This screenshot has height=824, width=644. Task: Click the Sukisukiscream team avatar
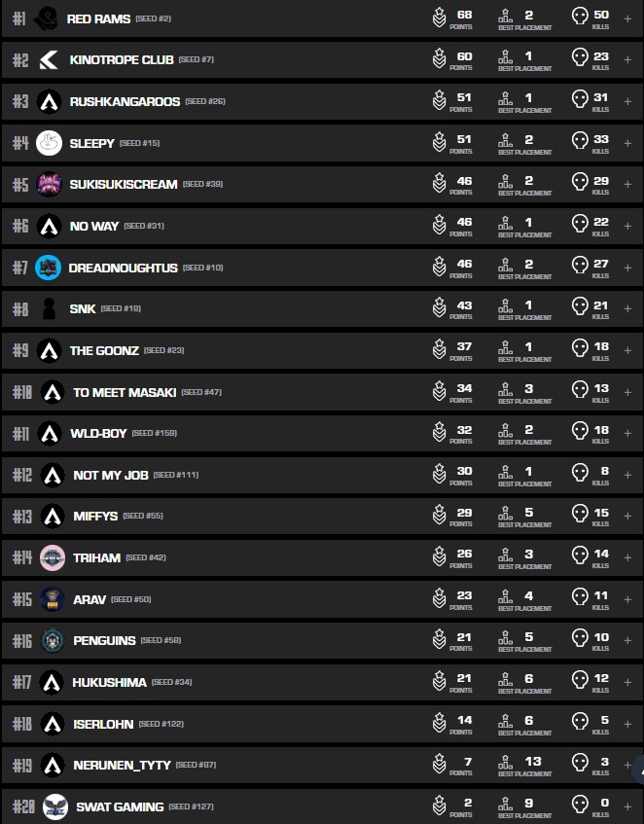(x=49, y=184)
